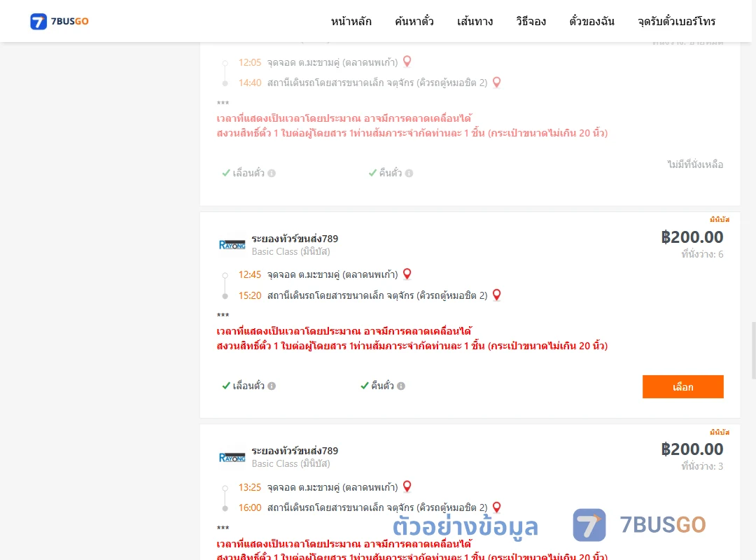Show reschedule info icon in 12:45 trip card
Image resolution: width=756 pixels, height=560 pixels.
(x=272, y=386)
